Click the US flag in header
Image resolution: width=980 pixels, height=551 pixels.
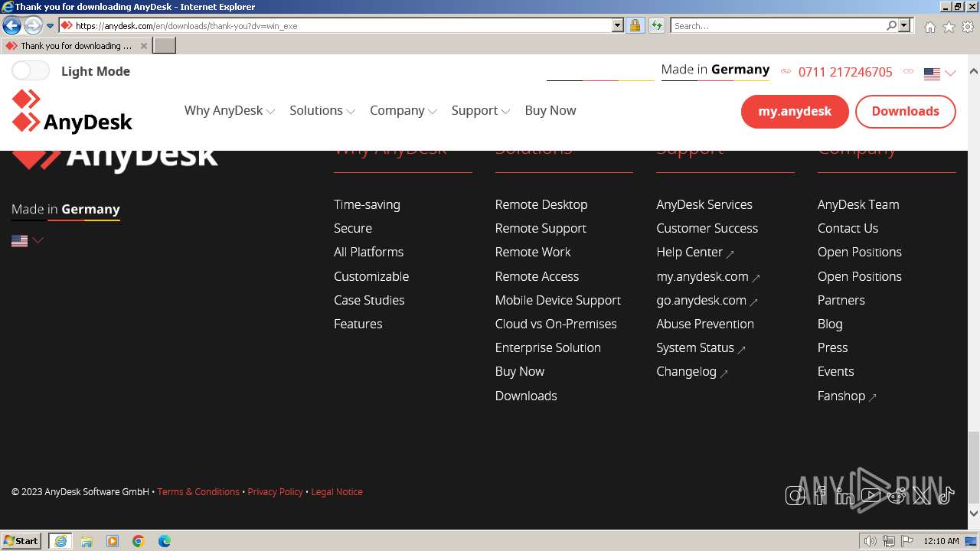coord(932,74)
